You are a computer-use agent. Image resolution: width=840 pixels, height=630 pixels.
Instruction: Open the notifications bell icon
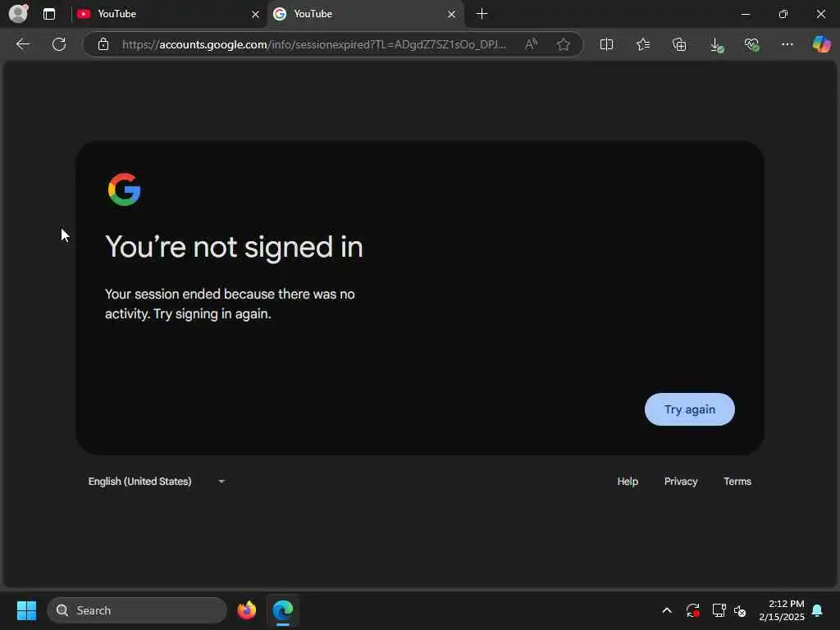[x=818, y=610]
